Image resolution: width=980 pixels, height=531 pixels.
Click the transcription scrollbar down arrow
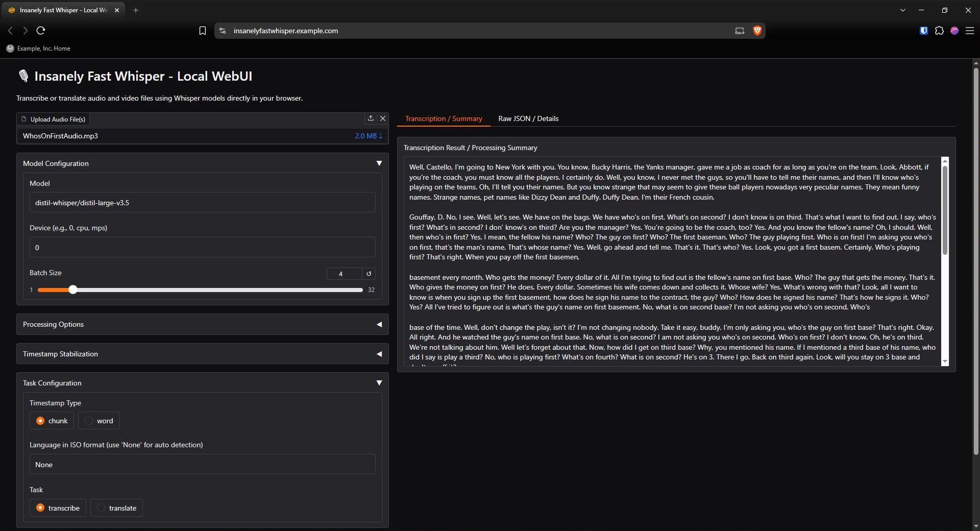pyautogui.click(x=945, y=361)
